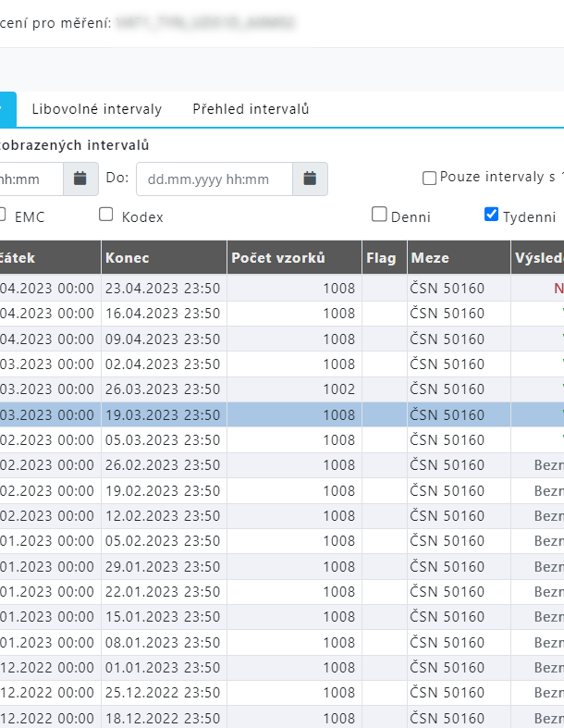
Task: Sort by the Flag column header
Action: tap(385, 258)
